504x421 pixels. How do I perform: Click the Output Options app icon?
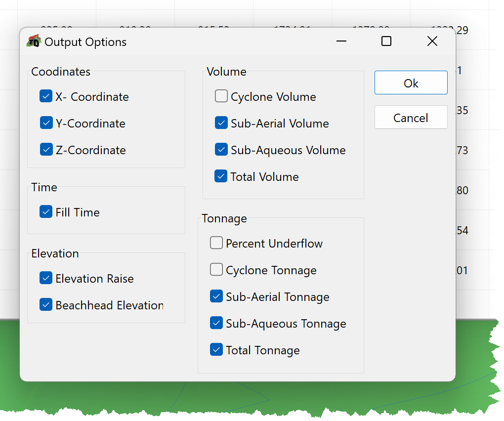coord(34,41)
